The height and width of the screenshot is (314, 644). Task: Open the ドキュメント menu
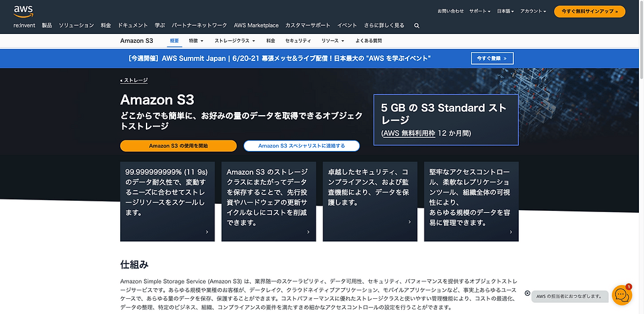coord(133,25)
